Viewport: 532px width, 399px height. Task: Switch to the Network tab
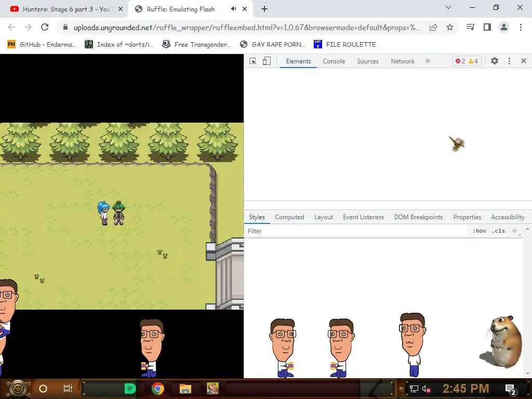[403, 61]
